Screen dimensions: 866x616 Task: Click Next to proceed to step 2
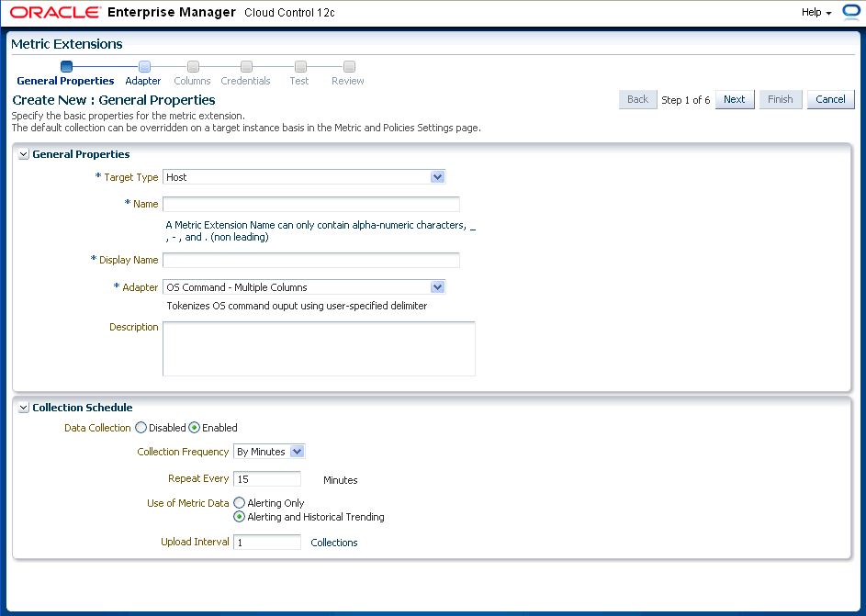[735, 99]
